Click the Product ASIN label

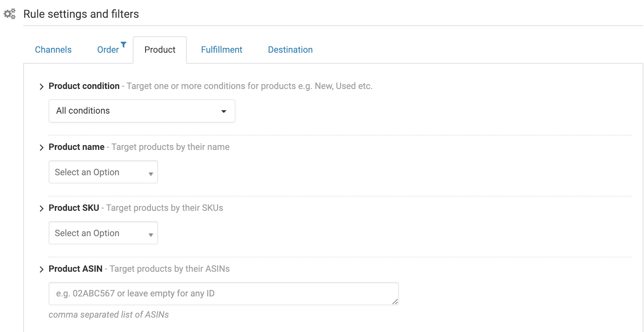pyautogui.click(x=76, y=269)
